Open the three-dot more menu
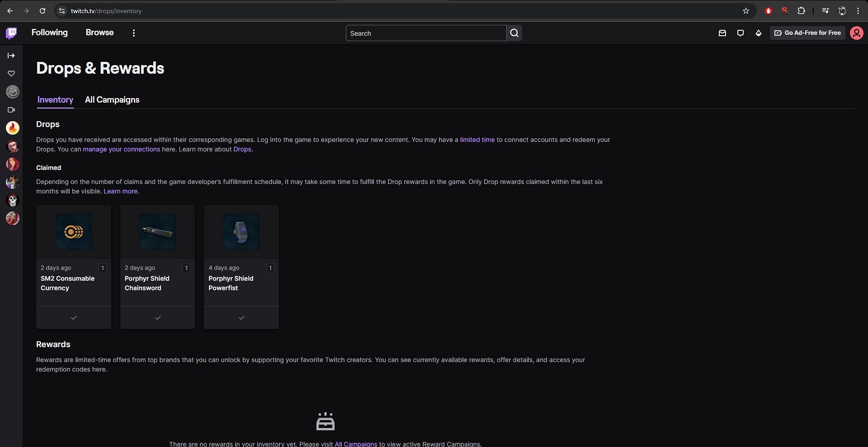The image size is (868, 447). tap(133, 33)
